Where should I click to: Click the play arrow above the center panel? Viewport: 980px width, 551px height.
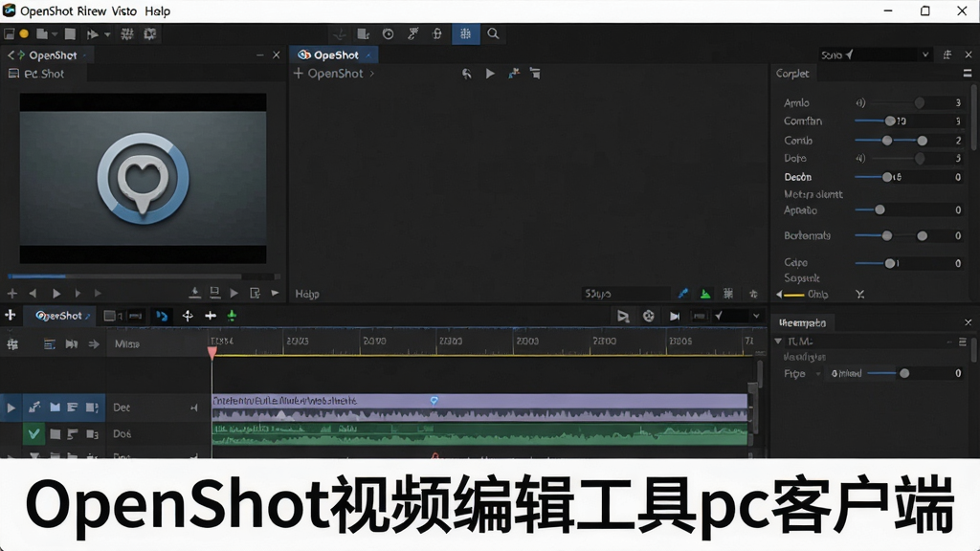490,74
